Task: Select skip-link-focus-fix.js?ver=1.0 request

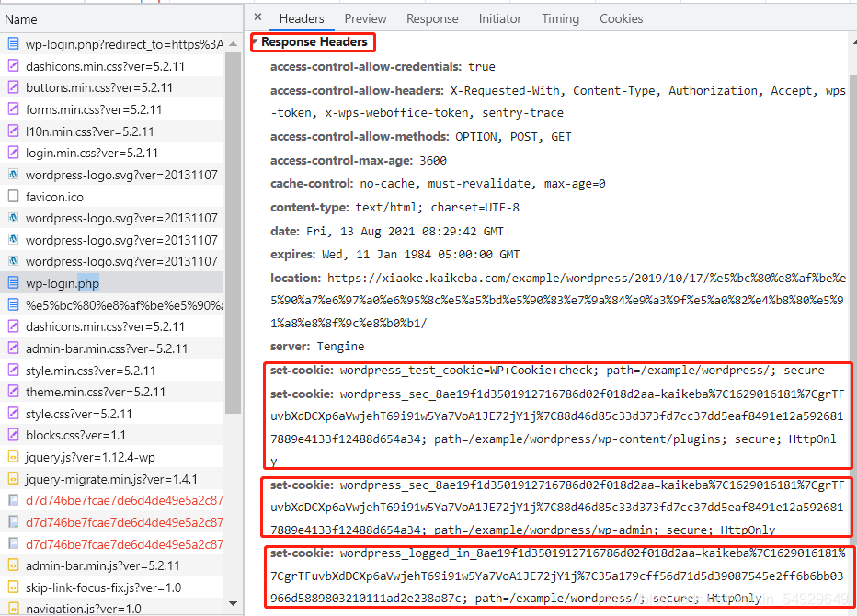Action: 112,587
